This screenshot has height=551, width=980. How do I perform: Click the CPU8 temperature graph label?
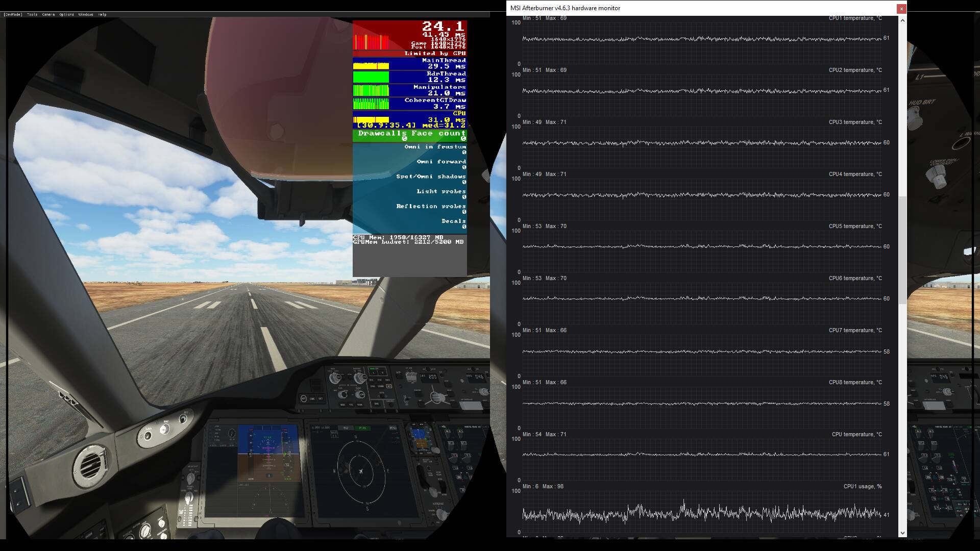point(855,382)
